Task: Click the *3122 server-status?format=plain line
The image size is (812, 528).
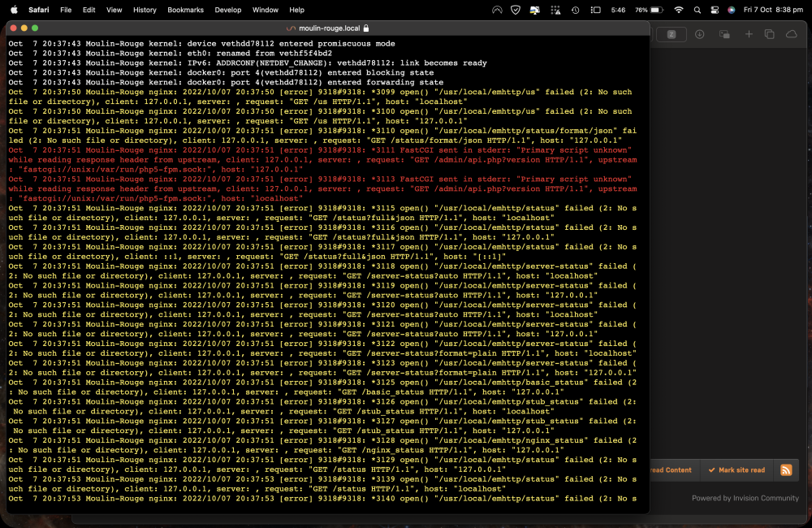Action: click(322, 348)
